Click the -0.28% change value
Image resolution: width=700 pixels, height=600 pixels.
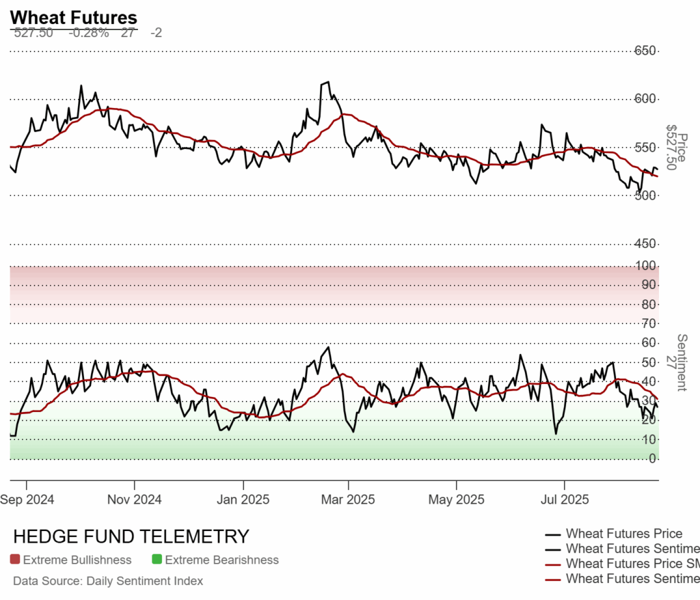click(x=88, y=32)
